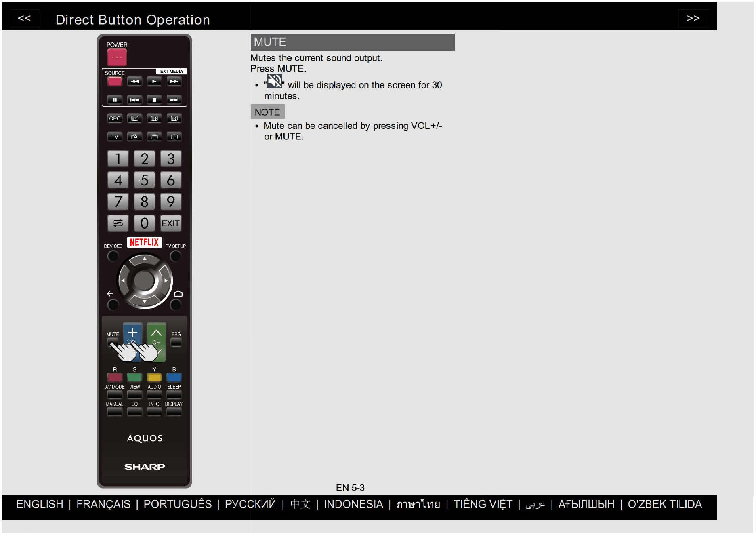Click the EPG button on the remote

(x=176, y=342)
